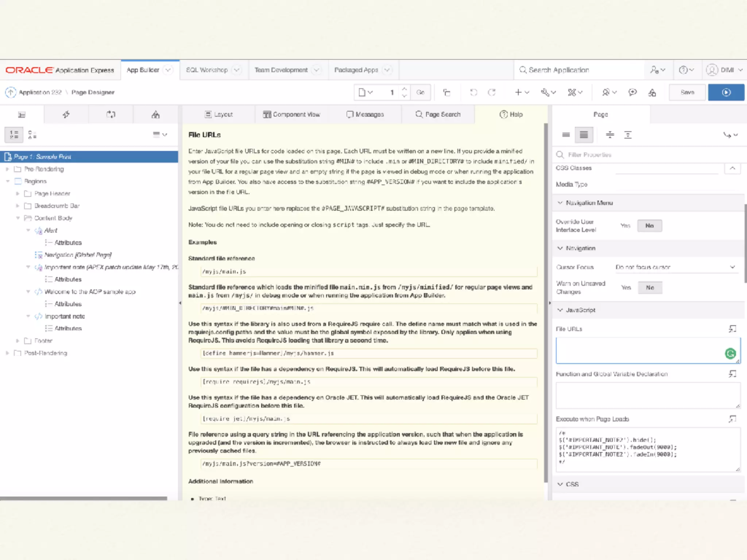The width and height of the screenshot is (747, 560).
Task: Set Warn on Unsaved Changes to No
Action: pyautogui.click(x=650, y=288)
